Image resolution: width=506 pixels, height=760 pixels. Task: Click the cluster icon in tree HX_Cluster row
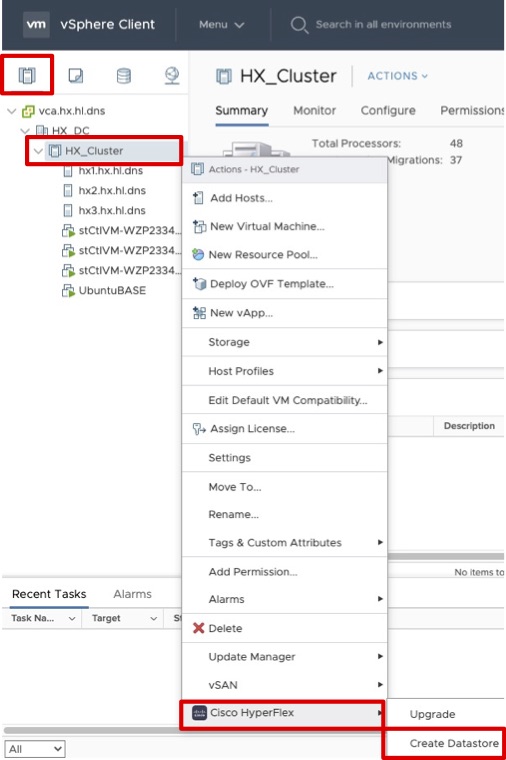click(55, 151)
